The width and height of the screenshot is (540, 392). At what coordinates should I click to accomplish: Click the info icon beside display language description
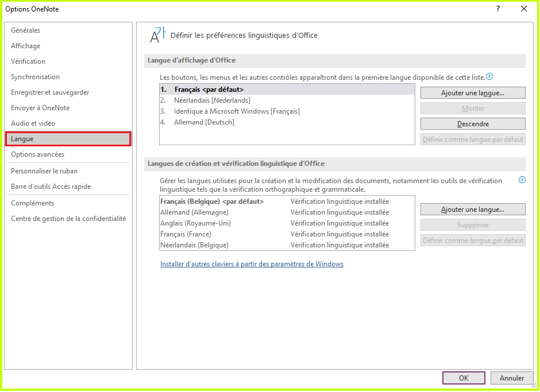[489, 77]
